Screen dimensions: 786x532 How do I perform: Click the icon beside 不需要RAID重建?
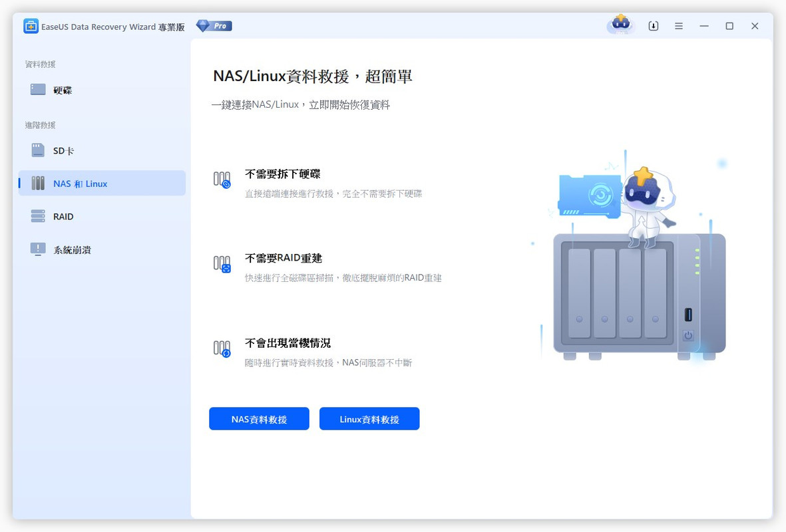click(222, 263)
